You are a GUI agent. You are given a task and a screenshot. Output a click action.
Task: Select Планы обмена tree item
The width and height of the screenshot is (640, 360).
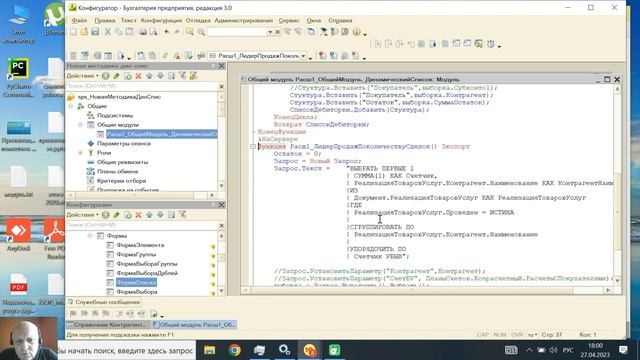[x=117, y=171]
